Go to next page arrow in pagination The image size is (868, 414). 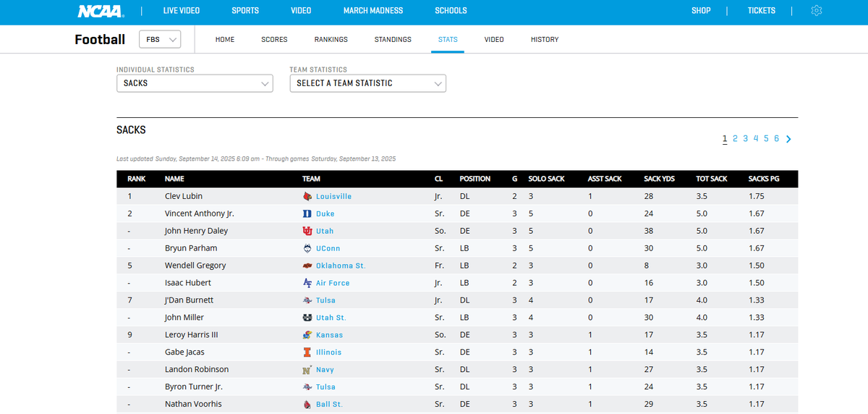[788, 139]
